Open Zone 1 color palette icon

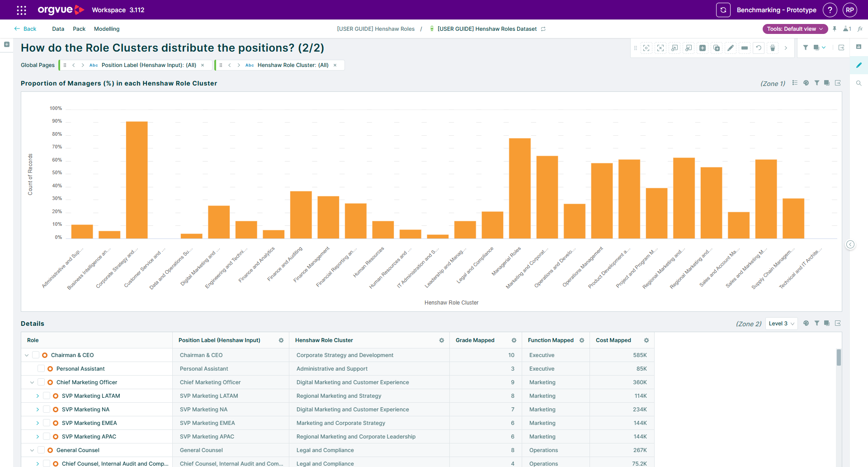tap(806, 83)
